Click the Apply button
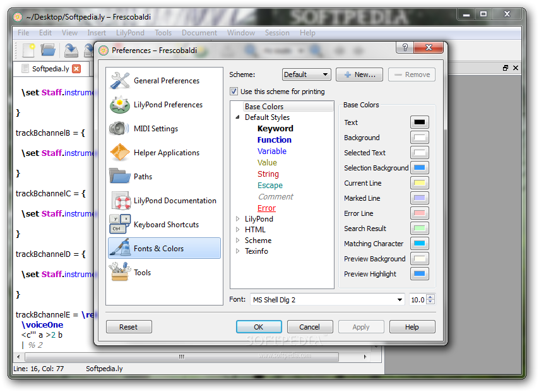Screen dimensions: 539x392 361,327
